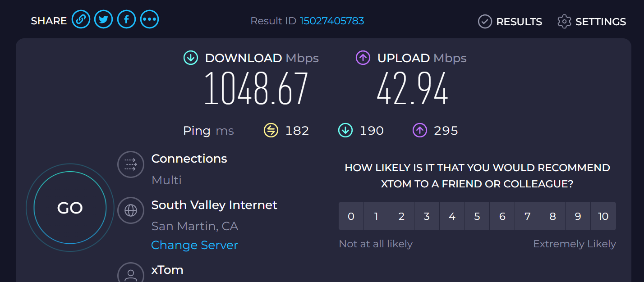Click the upload arrow icon beside UPLOAD
The width and height of the screenshot is (644, 282).
click(363, 58)
